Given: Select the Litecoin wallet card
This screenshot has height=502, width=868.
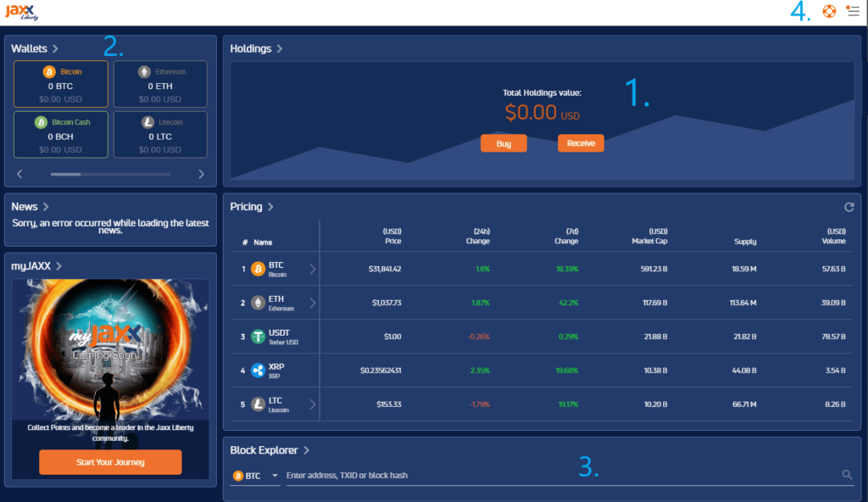Looking at the screenshot, I should 160,135.
